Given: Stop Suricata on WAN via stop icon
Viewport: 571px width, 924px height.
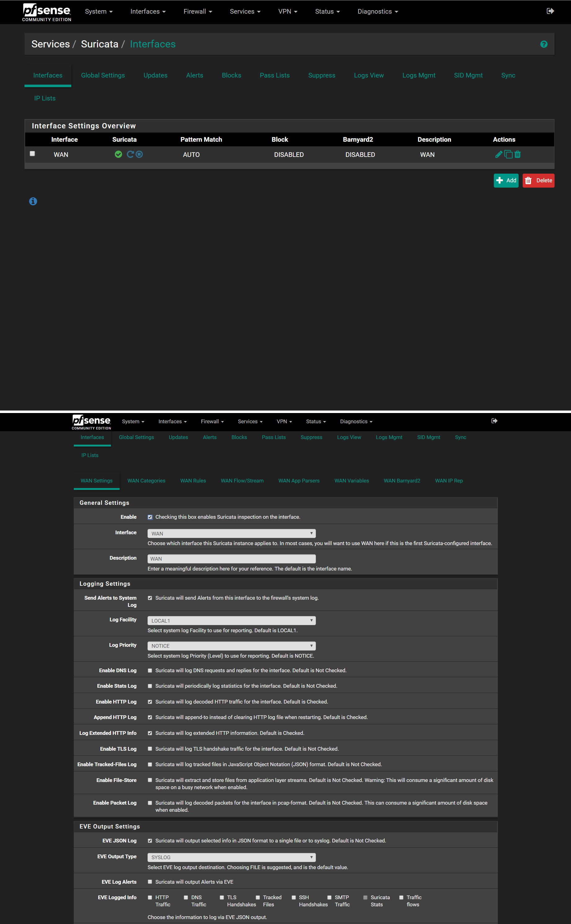Looking at the screenshot, I should pos(139,154).
